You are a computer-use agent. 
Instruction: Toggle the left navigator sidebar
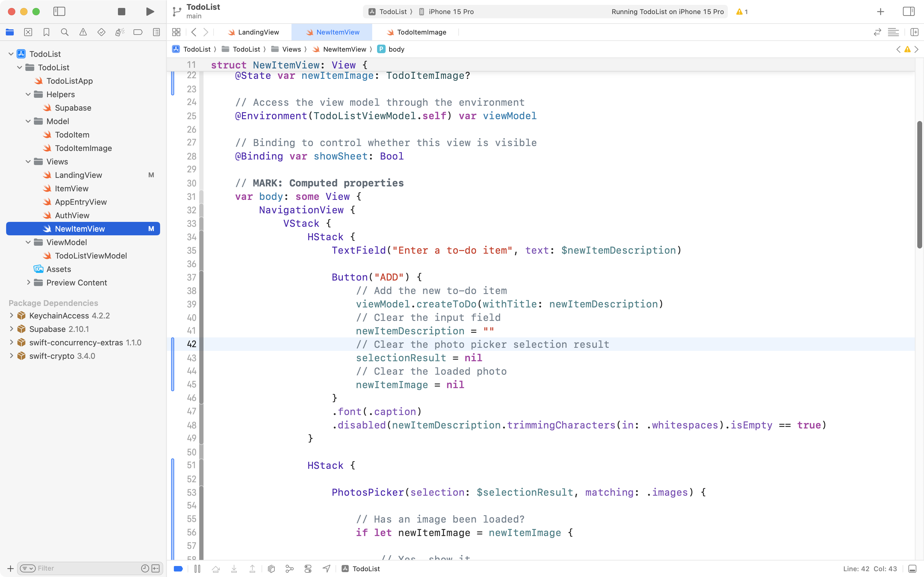point(60,11)
